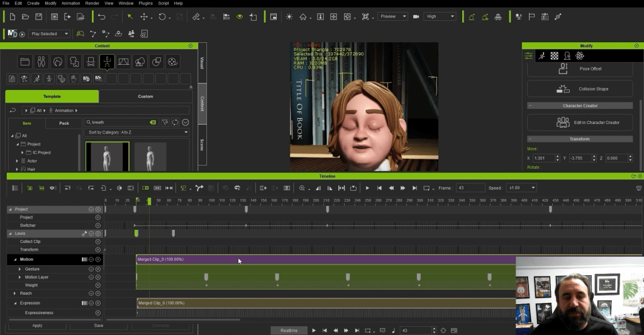Clear the breath search text
The height and width of the screenshot is (335, 644).
[x=152, y=122]
